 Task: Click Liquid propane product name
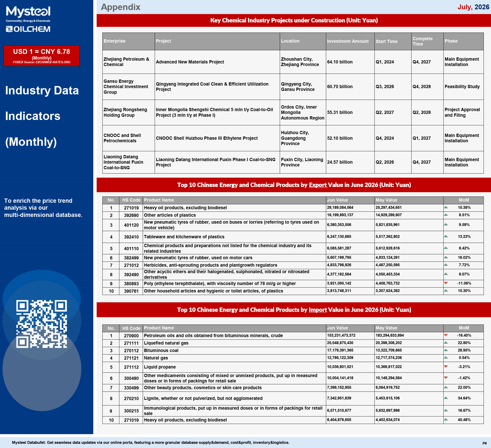(x=160, y=367)
